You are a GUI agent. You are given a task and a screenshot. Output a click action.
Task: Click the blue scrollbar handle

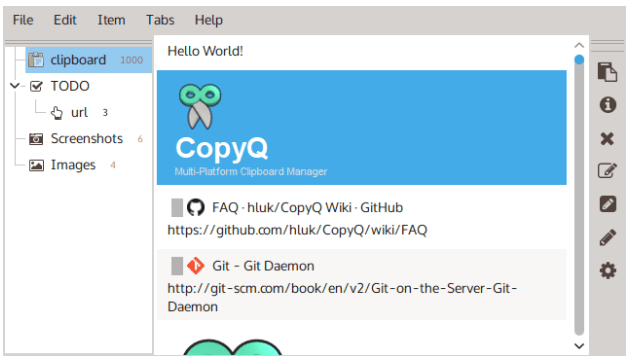[x=579, y=60]
